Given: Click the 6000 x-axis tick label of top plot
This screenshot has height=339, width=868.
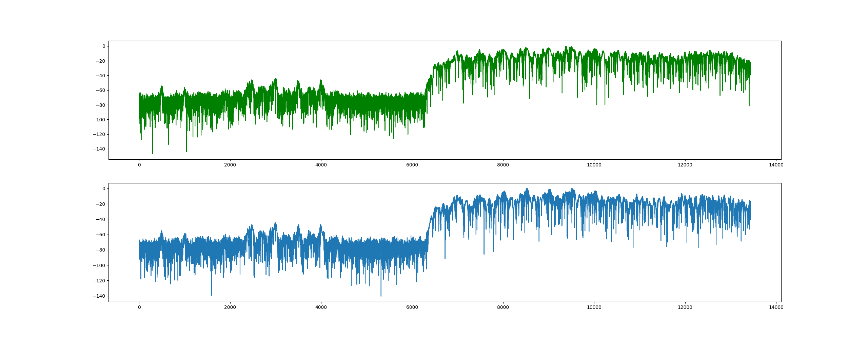Looking at the screenshot, I should (412, 165).
